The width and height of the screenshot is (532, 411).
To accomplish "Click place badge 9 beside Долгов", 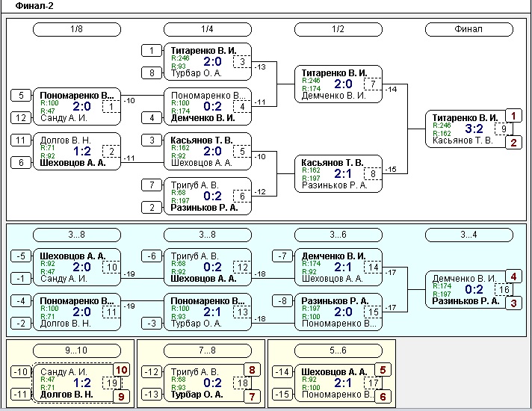I will (121, 396).
